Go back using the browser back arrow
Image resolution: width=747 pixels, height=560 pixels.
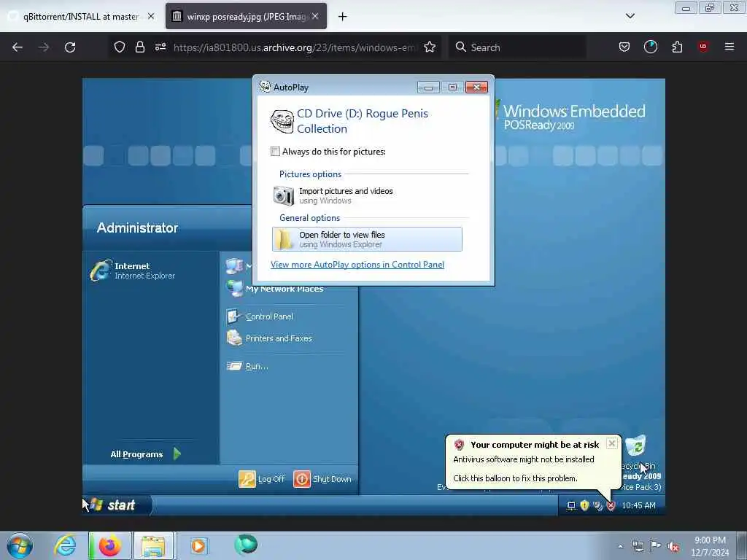tap(18, 47)
